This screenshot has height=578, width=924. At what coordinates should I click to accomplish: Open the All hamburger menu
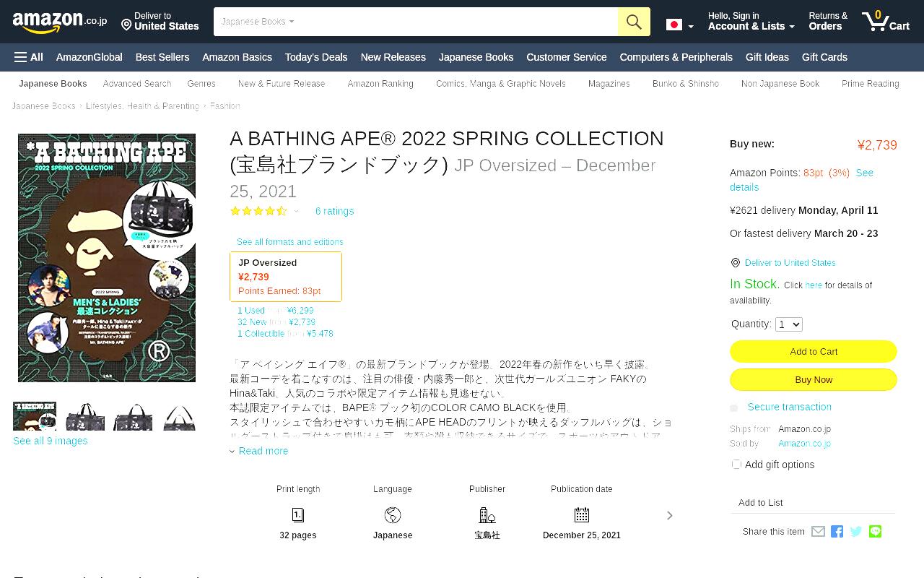tap(29, 57)
